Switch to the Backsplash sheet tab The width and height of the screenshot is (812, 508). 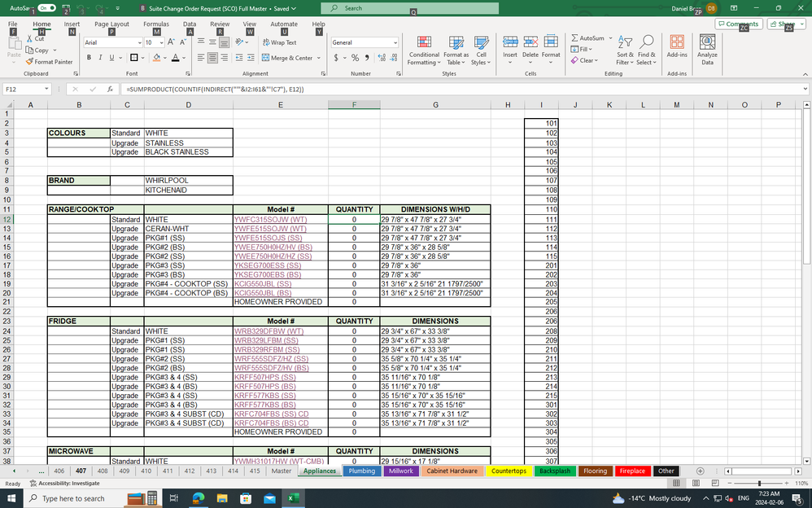tap(555, 471)
